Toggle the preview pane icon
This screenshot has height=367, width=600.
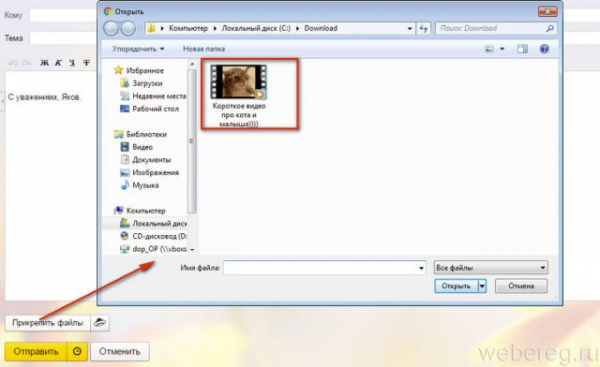522,49
